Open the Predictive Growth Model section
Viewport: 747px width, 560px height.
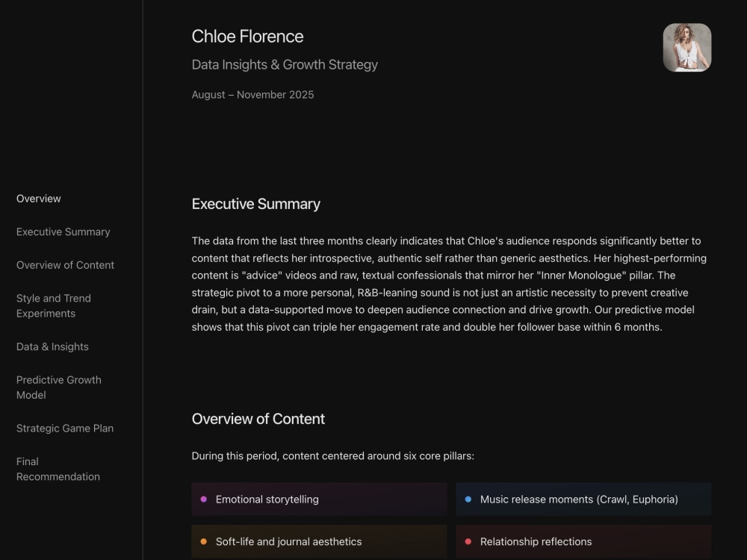pyautogui.click(x=59, y=387)
